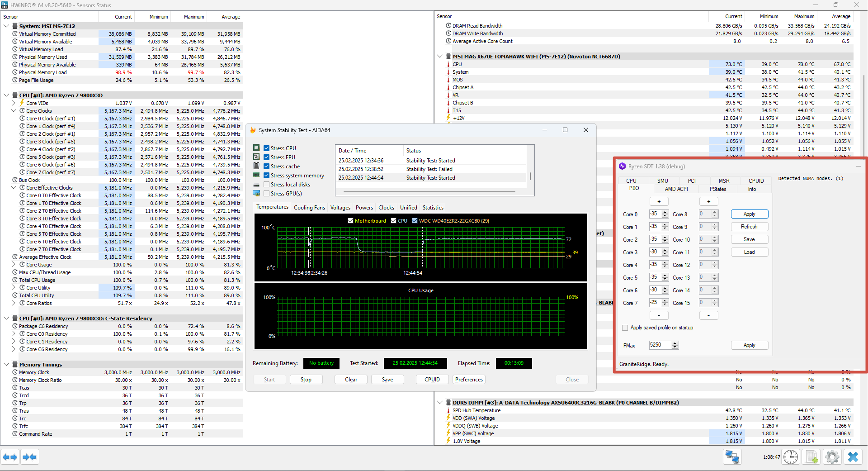
Task: Click the monitor icon beside Stress GPU(s)
Action: [x=256, y=194]
